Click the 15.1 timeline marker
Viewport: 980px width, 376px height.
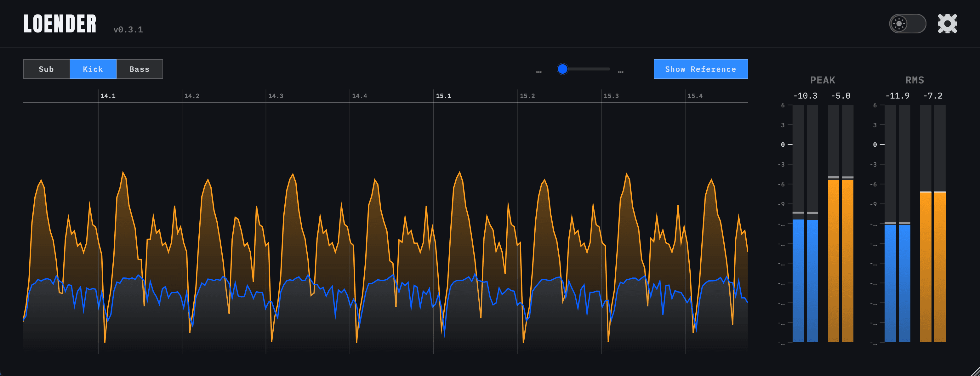pyautogui.click(x=443, y=96)
